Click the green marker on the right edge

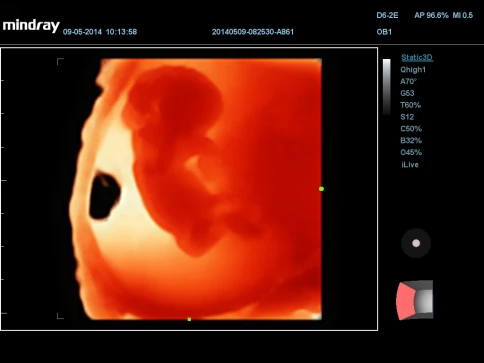321,189
